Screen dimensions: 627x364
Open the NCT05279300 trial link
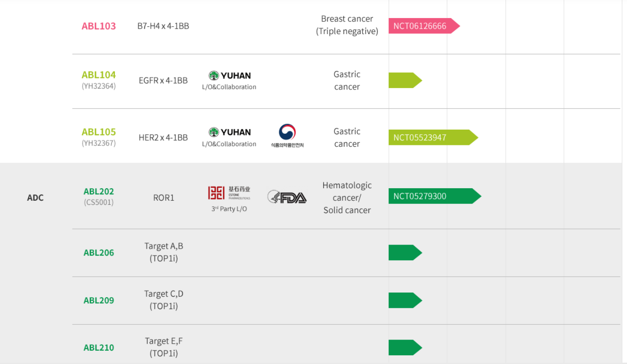click(x=420, y=197)
